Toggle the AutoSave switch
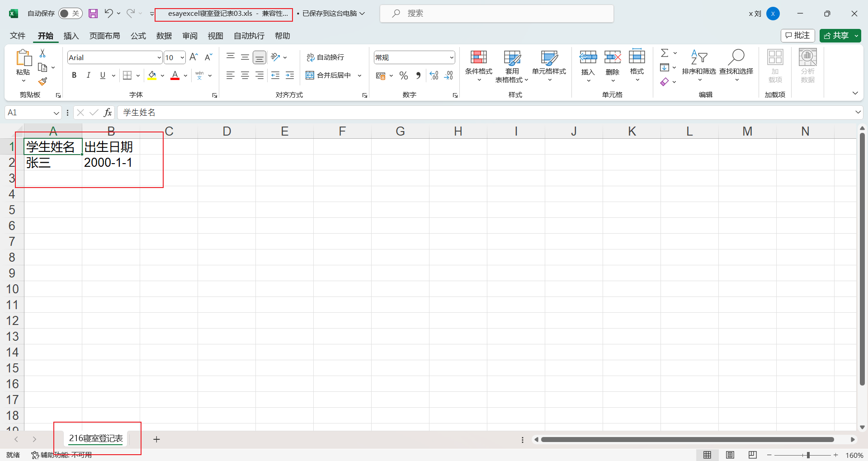The width and height of the screenshot is (868, 461). pyautogui.click(x=70, y=14)
